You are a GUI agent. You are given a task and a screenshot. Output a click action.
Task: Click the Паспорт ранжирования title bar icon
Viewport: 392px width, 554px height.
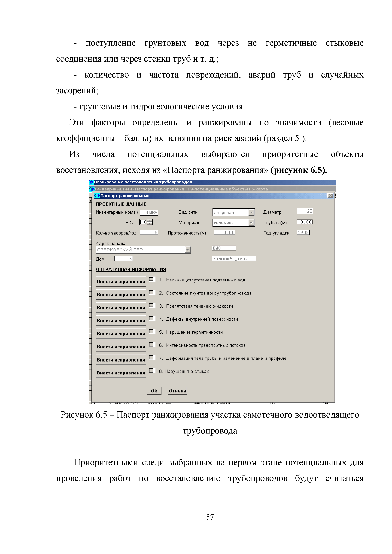pos(97,196)
